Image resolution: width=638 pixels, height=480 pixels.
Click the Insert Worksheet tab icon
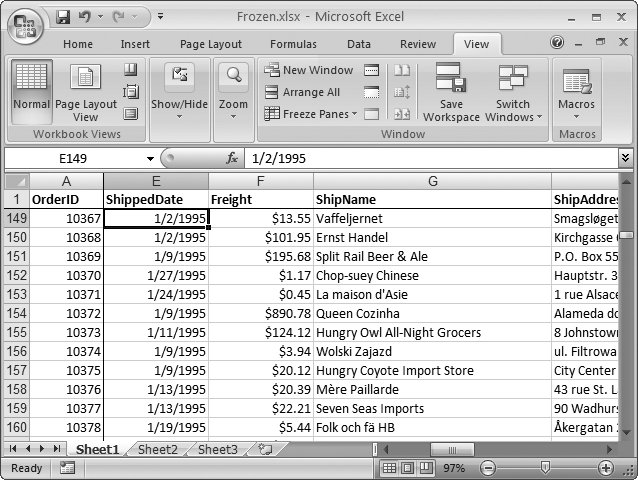tap(265, 450)
